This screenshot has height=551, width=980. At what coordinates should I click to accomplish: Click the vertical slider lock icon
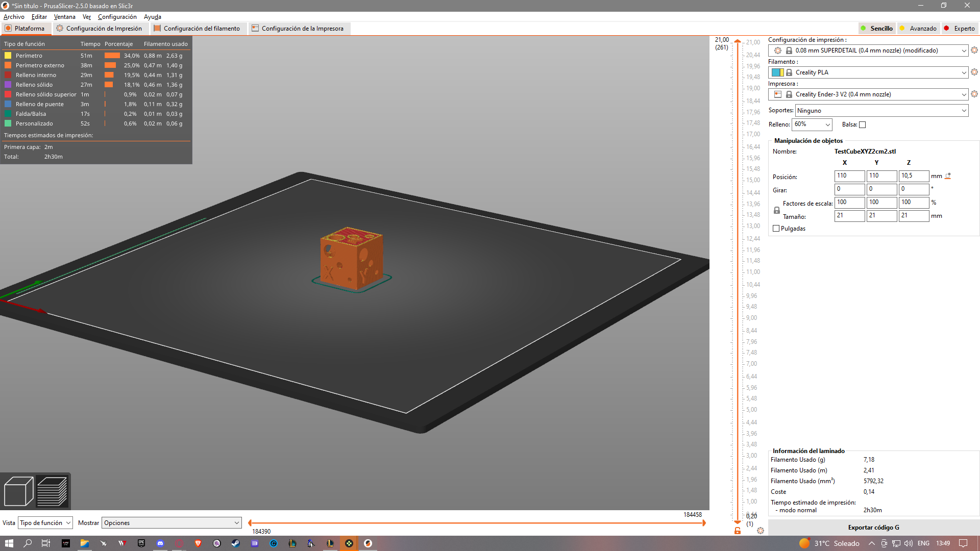pyautogui.click(x=738, y=531)
